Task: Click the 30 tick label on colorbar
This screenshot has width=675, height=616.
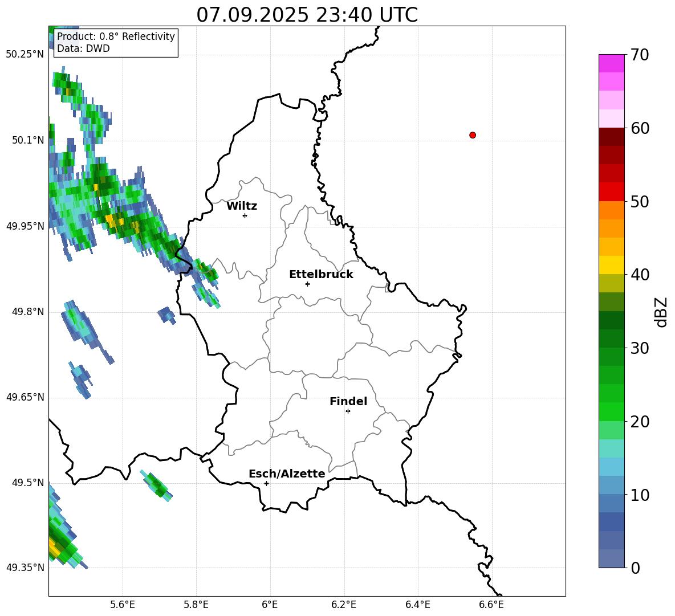Action: pos(639,348)
